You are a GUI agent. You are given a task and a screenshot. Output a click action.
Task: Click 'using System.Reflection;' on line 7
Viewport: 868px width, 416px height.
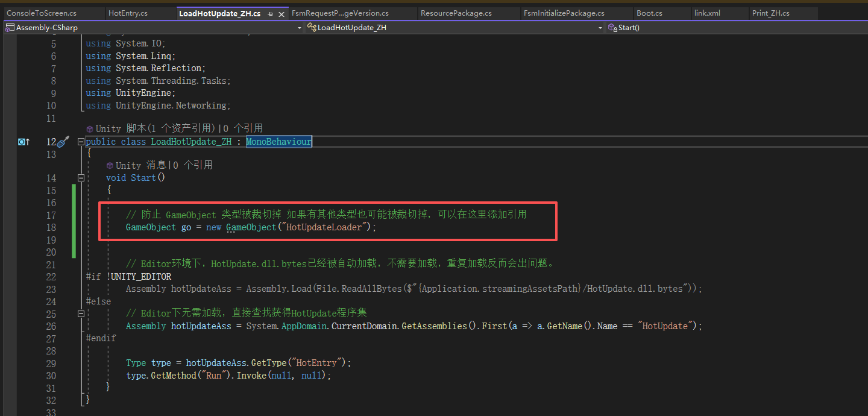(146, 68)
